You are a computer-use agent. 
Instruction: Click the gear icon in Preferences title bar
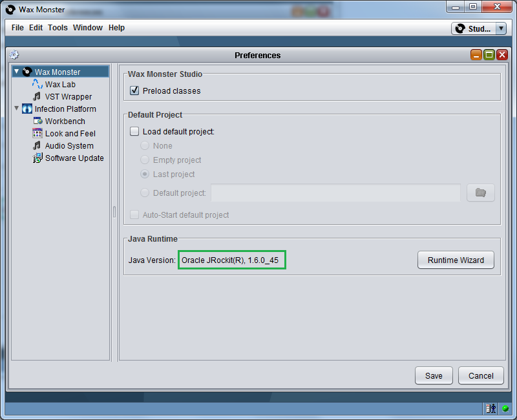coord(14,55)
